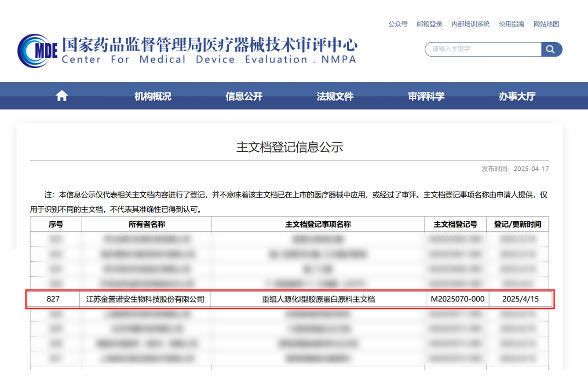
Task: Click the CMDE logo emblem
Action: point(37,51)
